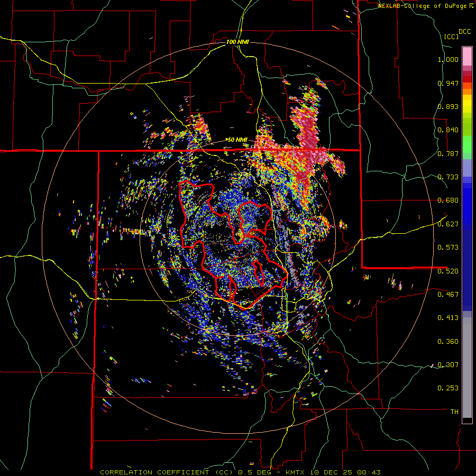The image size is (476, 476).
Task: Click the 0.573 legend value
Action: [x=448, y=248]
